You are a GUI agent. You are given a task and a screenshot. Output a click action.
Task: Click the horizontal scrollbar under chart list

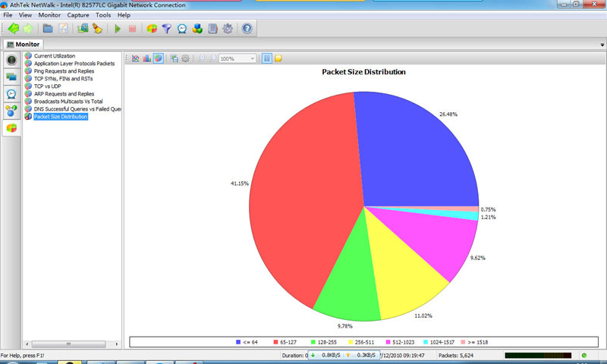click(72, 344)
